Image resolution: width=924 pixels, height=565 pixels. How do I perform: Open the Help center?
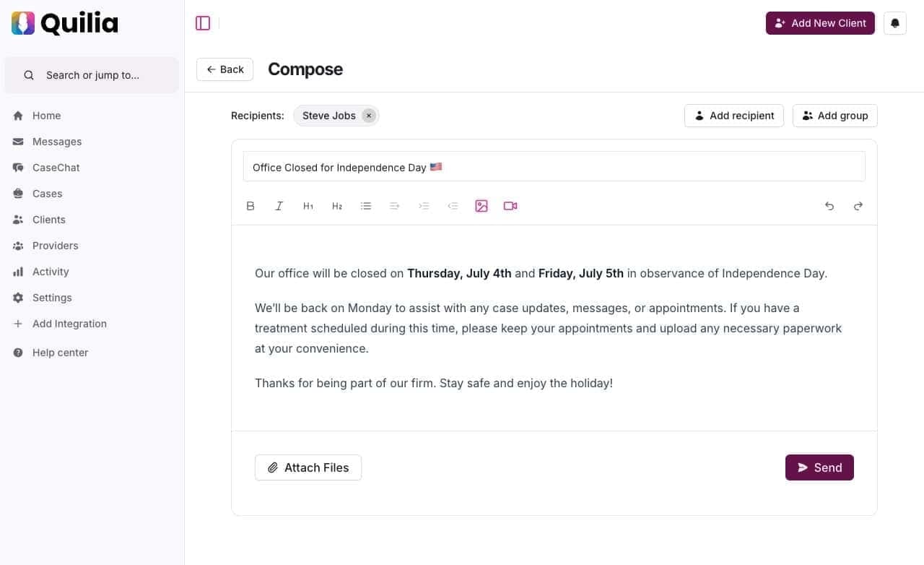(60, 353)
